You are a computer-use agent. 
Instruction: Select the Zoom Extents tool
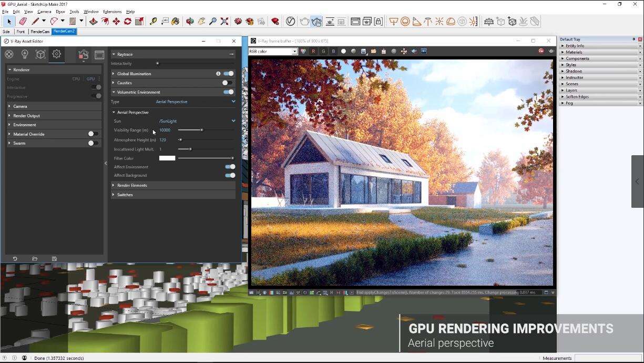click(x=224, y=22)
